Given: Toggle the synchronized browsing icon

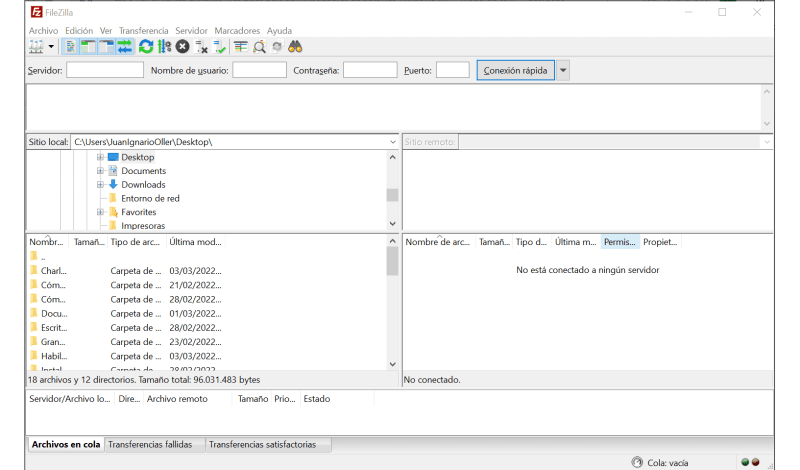Looking at the screenshot, I should tap(277, 47).
